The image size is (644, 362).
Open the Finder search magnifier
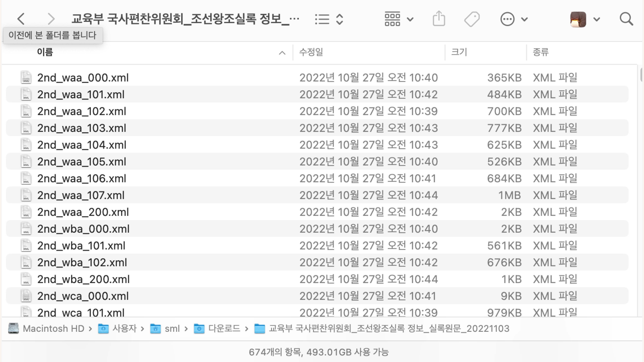click(x=626, y=19)
